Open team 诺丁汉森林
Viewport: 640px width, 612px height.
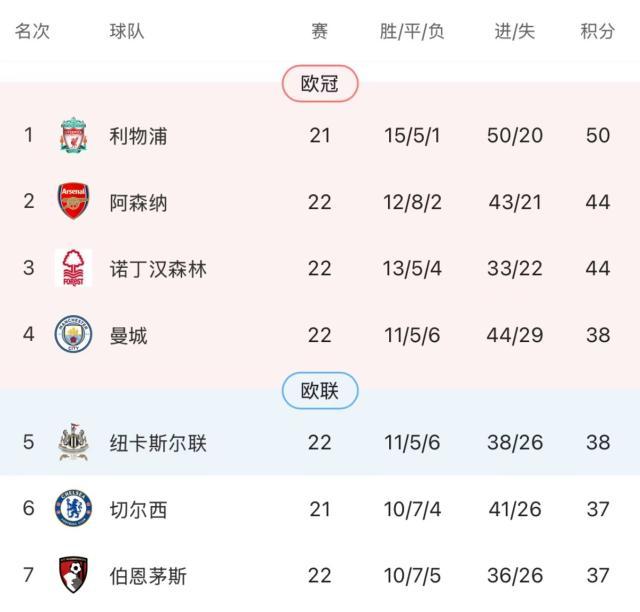click(158, 269)
